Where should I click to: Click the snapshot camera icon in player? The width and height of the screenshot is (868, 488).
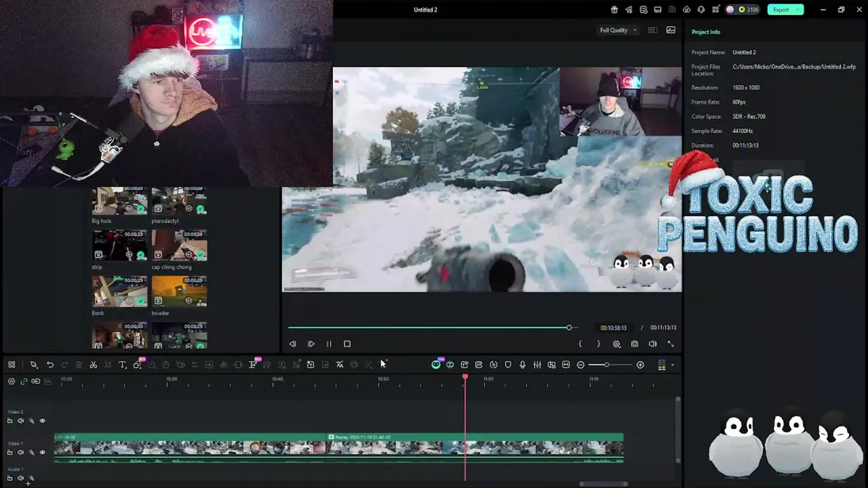coord(635,344)
